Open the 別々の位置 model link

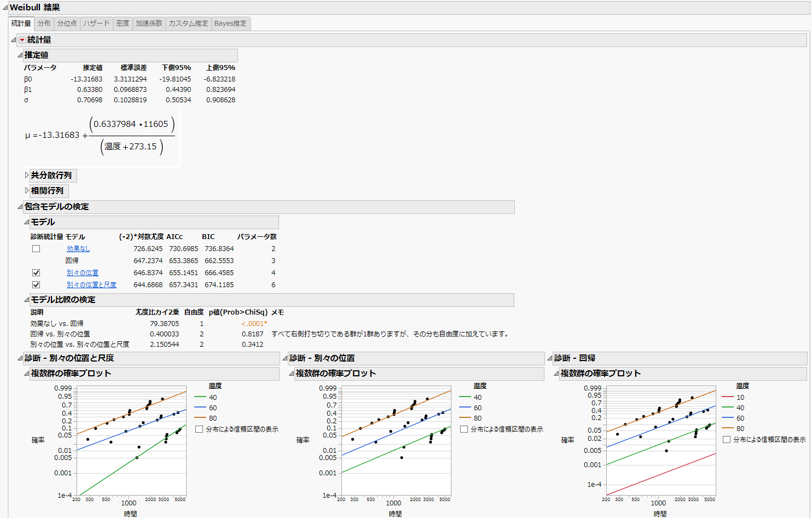pyautogui.click(x=83, y=273)
